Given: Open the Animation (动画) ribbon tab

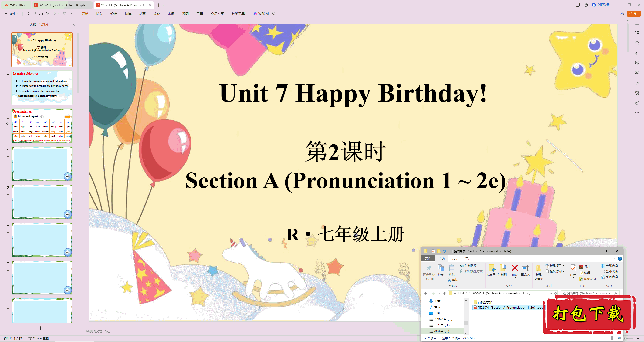Looking at the screenshot, I should point(142,14).
